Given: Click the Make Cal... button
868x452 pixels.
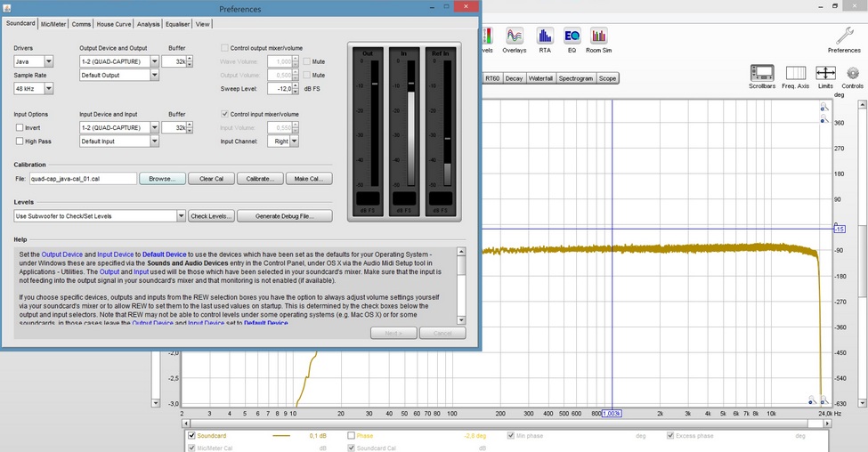Looking at the screenshot, I should coord(309,179).
